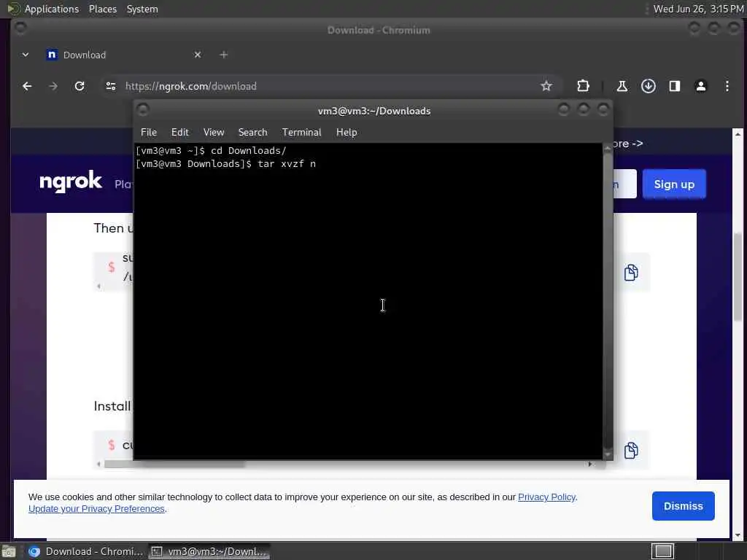Open Update your Privacy Preferences link
Screen dimensions: 747x560
(x=97, y=509)
